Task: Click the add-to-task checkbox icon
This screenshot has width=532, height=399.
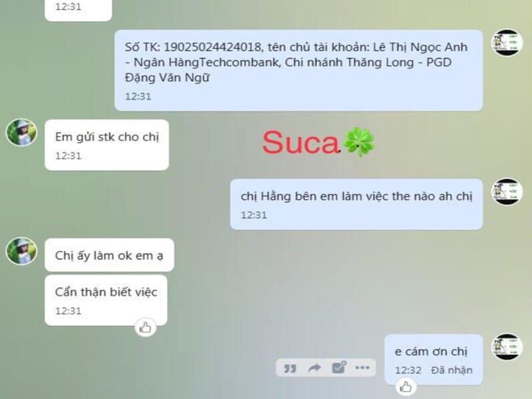Action: coord(338,367)
